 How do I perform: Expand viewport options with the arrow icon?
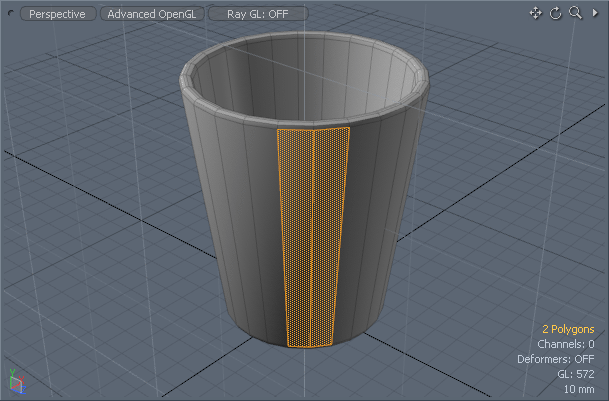click(x=595, y=13)
